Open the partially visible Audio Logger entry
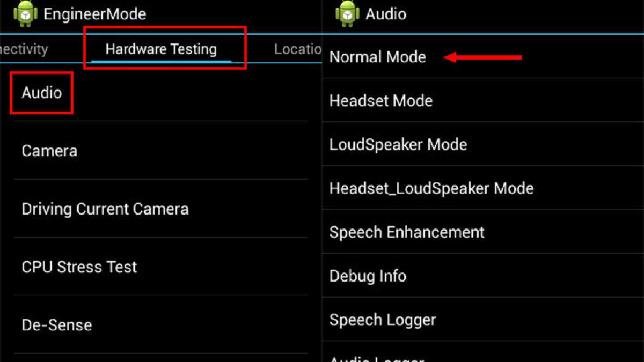The width and height of the screenshot is (644, 362). coord(483,352)
